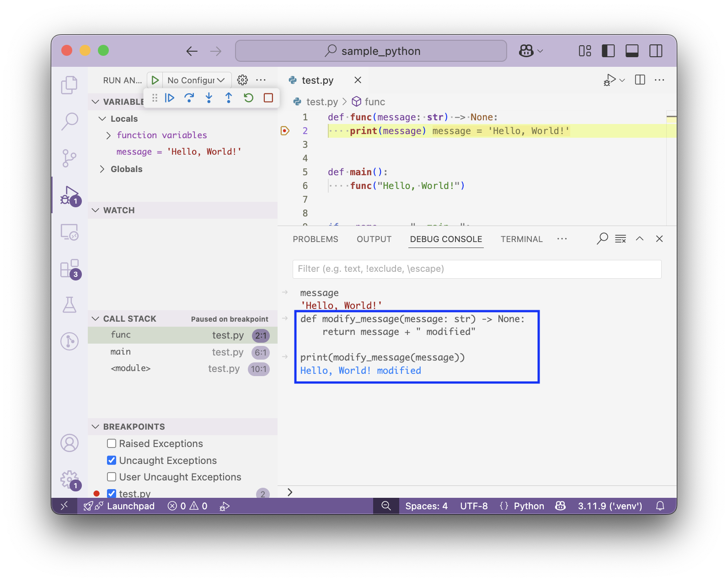Grab the debug toolbar drag handle
This screenshot has height=582, width=728.
coord(155,97)
